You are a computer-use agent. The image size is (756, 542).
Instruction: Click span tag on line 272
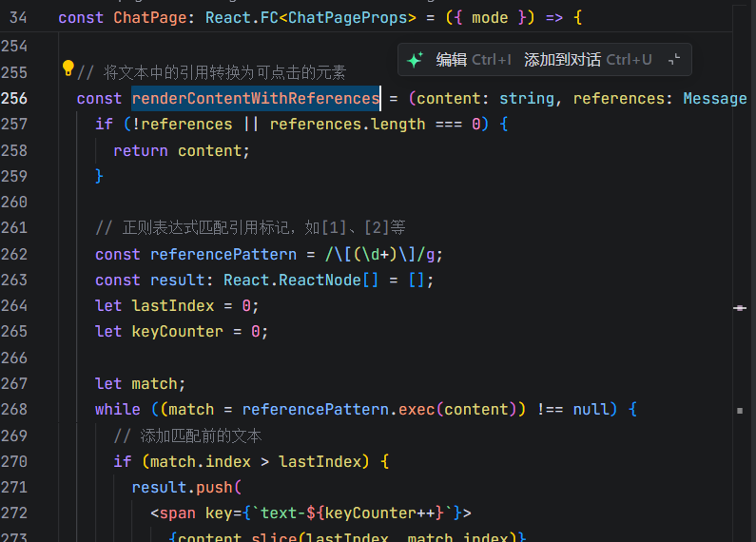pyautogui.click(x=178, y=513)
